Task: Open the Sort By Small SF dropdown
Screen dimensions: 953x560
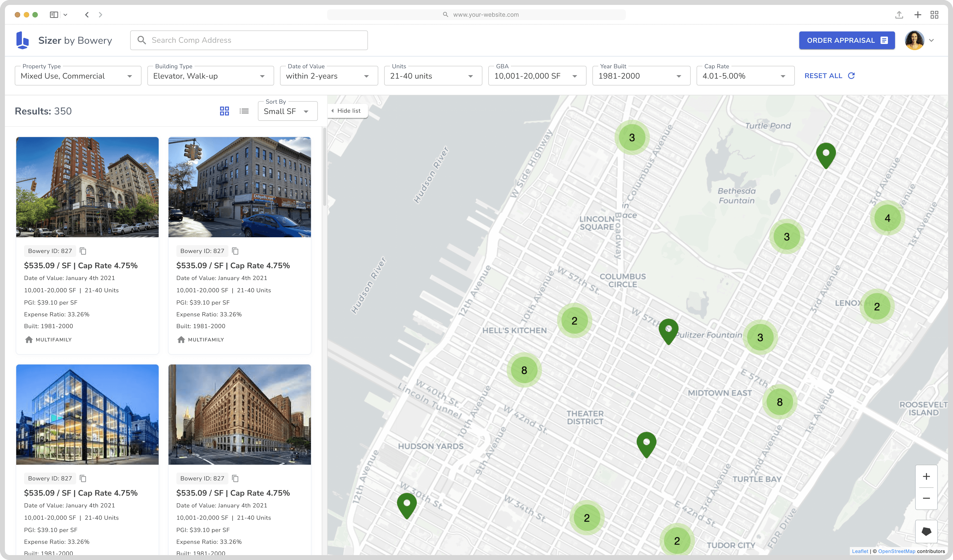Action: (287, 111)
